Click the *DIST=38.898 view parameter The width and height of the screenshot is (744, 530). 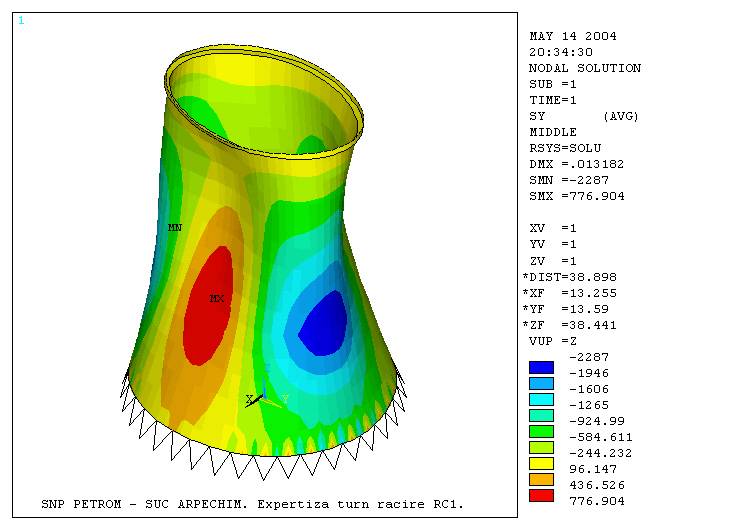[x=572, y=276]
